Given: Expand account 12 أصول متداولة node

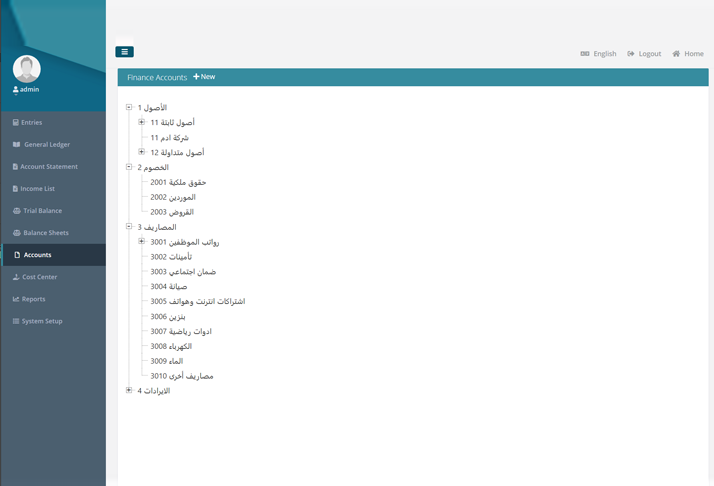Looking at the screenshot, I should click(x=142, y=152).
